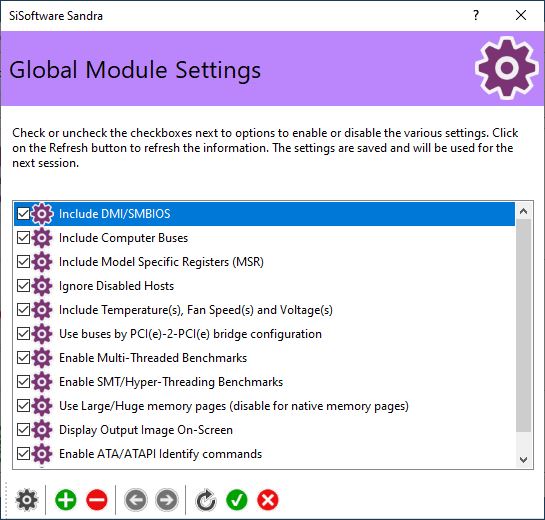Select Enable ATA/ATAPI Identify commands item
545x520 pixels.
[264, 454]
